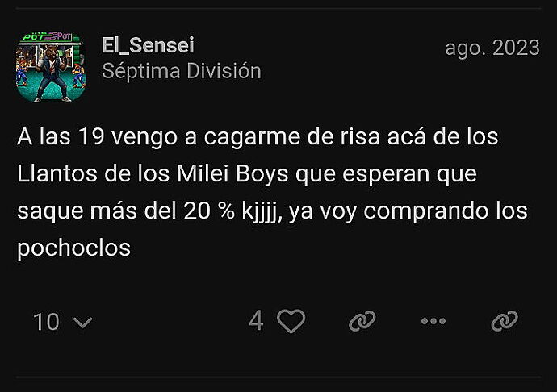Image resolution: width=557 pixels, height=392 pixels.
Task: Expand the 10 replies chevron
Action: (x=82, y=322)
